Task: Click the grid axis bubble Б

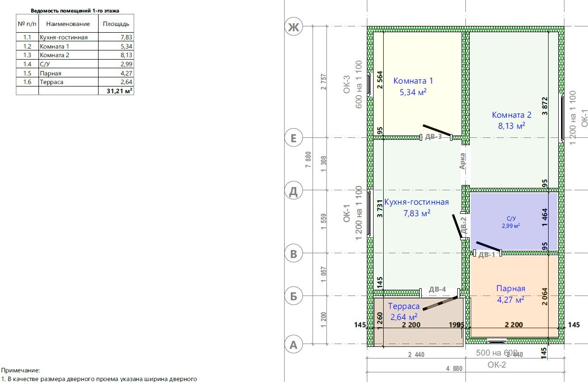Action: pos(292,296)
